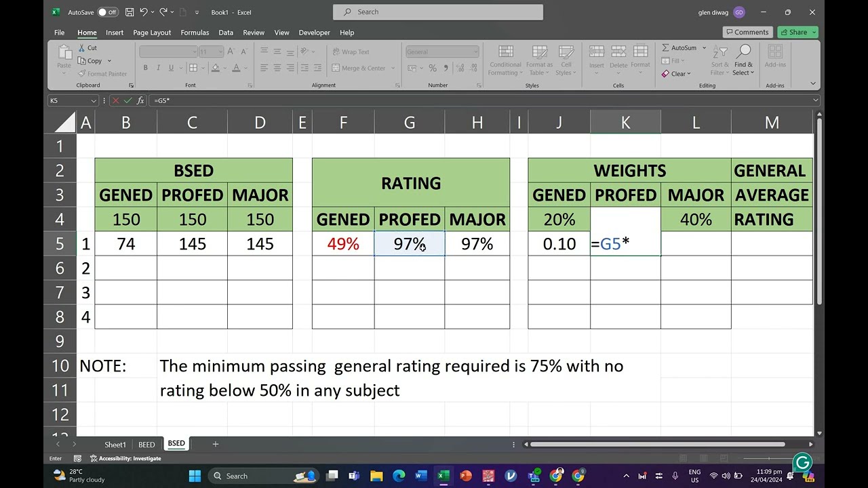
Task: Expand the AutoSum dropdown arrow
Action: coord(704,48)
